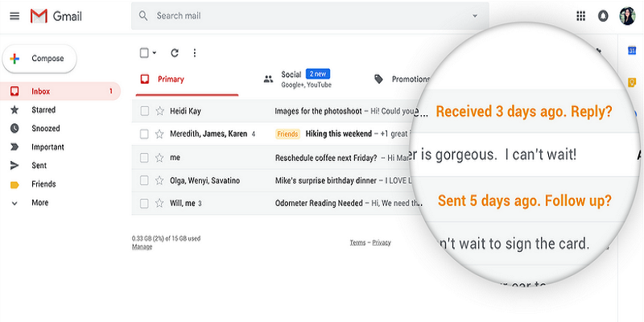Expand the More section in sidebar
The width and height of the screenshot is (644, 322).
39,203
